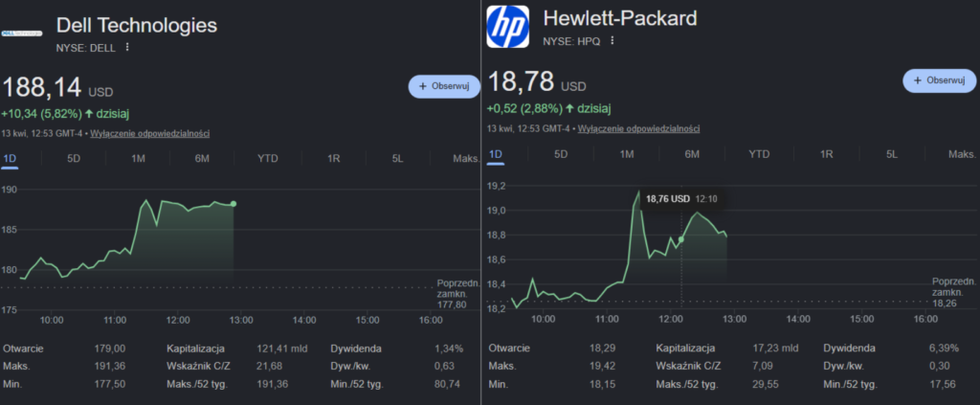Image resolution: width=980 pixels, height=405 pixels.
Task: Switch Dell chart to 5D range
Action: point(74,158)
